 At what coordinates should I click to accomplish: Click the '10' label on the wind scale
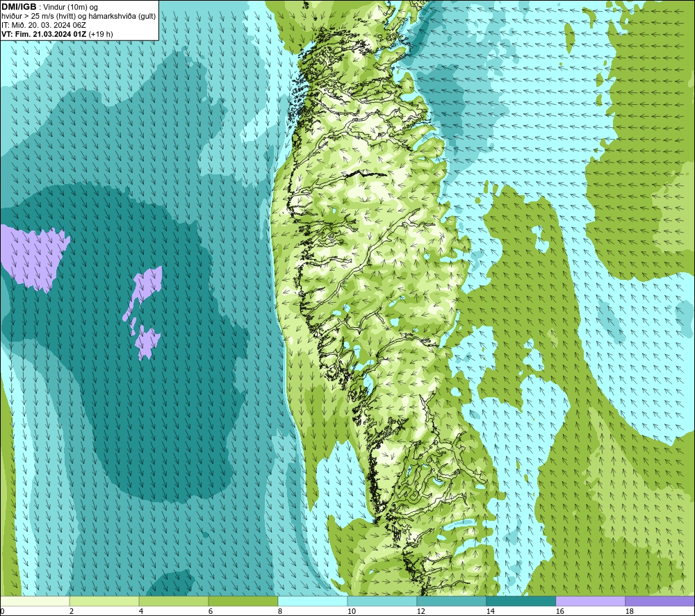[352, 611]
